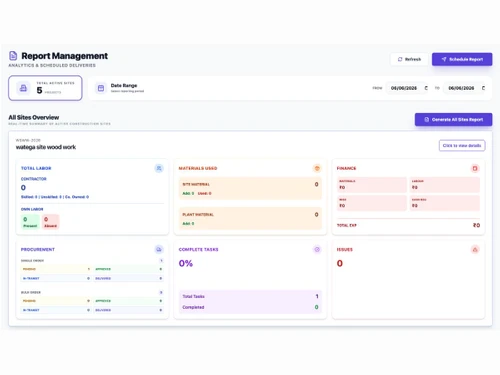Click the Date Range calendar icon
Viewport: 500px width, 375px height.
click(x=101, y=88)
